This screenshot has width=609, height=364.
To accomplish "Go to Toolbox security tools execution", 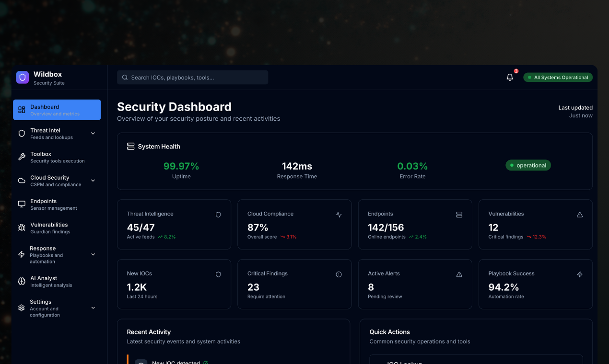I will tap(57, 157).
